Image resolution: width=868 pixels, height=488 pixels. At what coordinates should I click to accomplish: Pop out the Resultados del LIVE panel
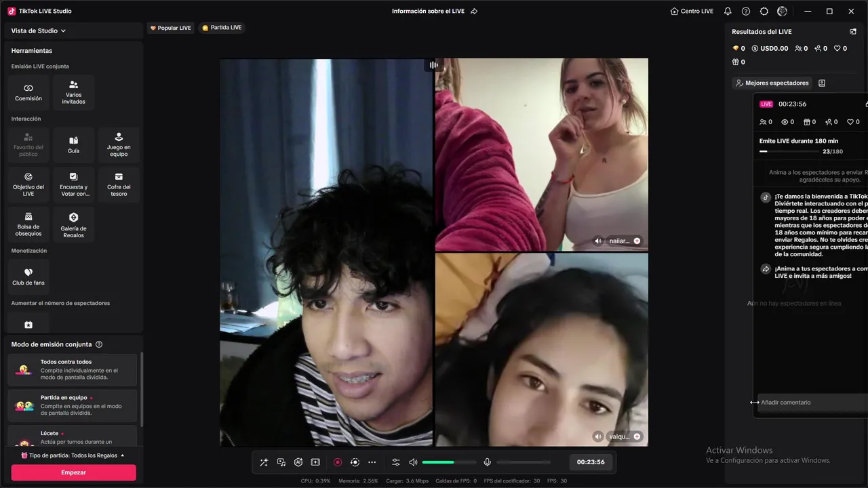pyautogui.click(x=853, y=32)
